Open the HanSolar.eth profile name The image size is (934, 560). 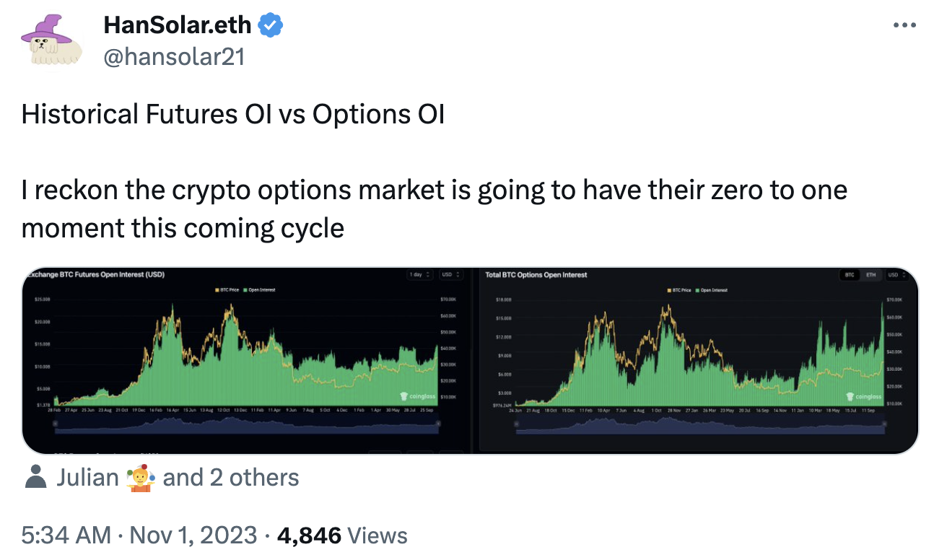point(178,26)
